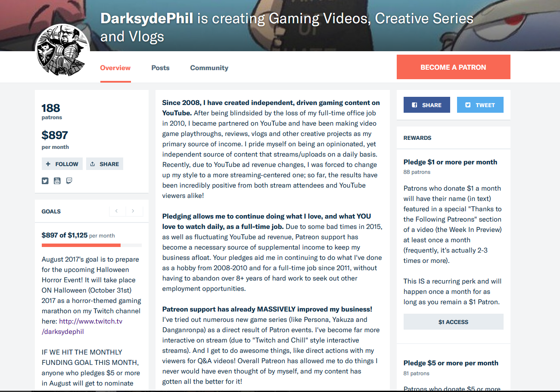Select the $1 Access reward button

pos(453,322)
